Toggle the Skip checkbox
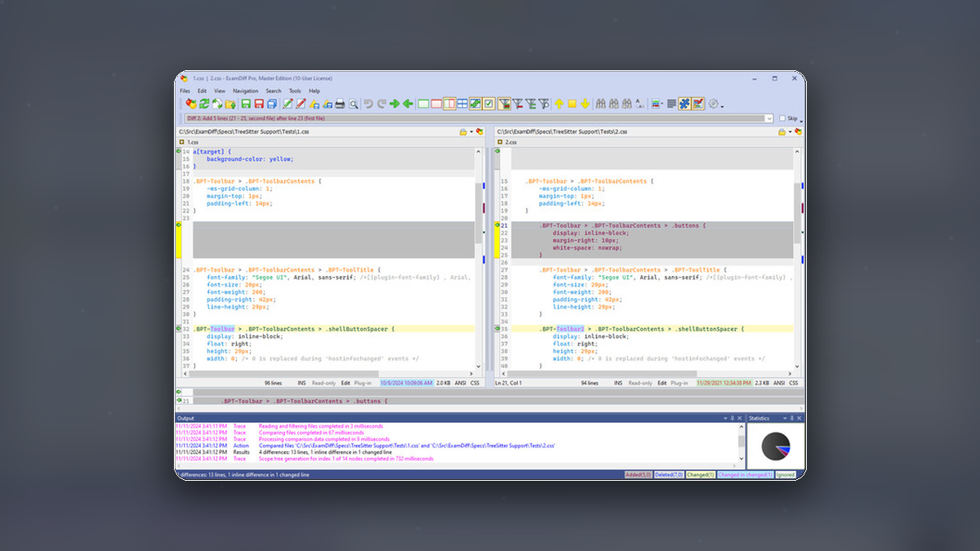The height and width of the screenshot is (551, 980). click(x=782, y=118)
